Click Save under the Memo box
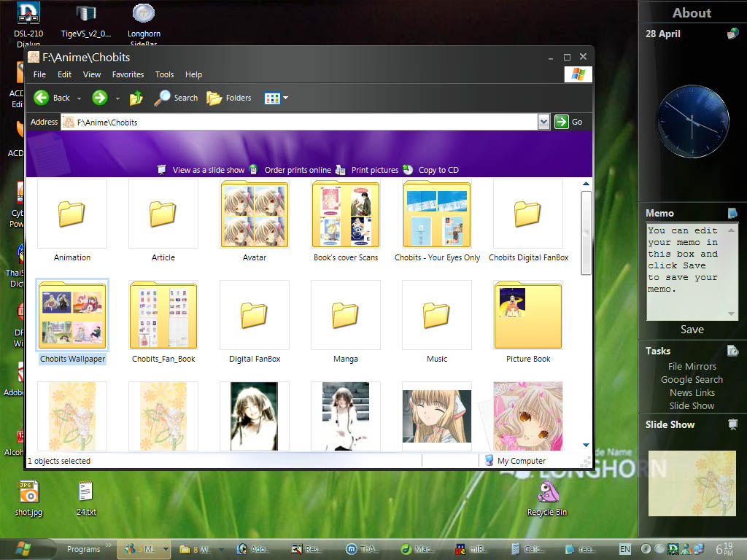This screenshot has width=747, height=560. coord(692,330)
